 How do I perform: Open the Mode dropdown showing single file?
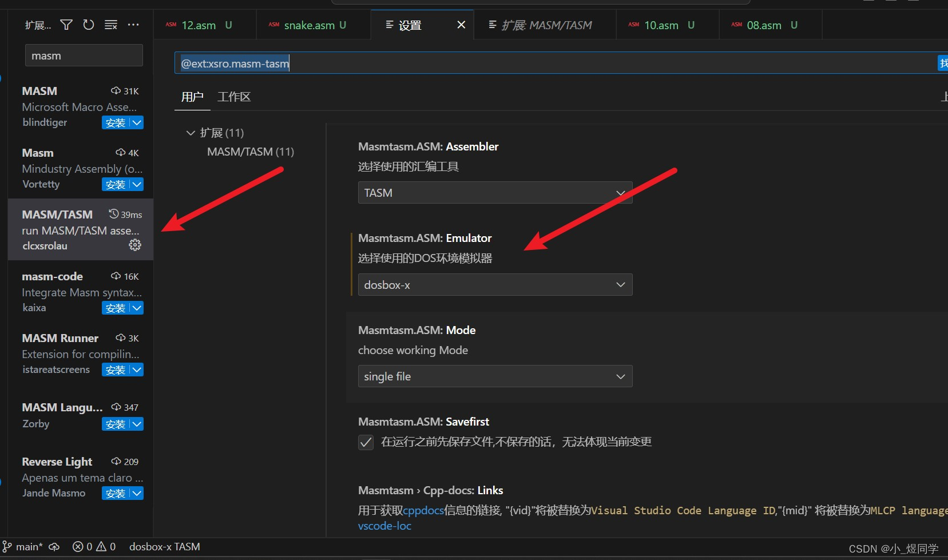tap(495, 376)
